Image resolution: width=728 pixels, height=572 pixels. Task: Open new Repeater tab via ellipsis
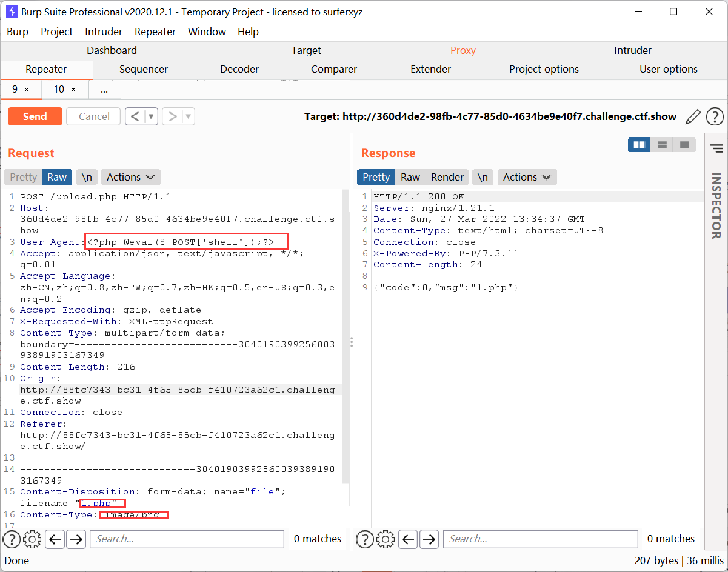point(104,90)
